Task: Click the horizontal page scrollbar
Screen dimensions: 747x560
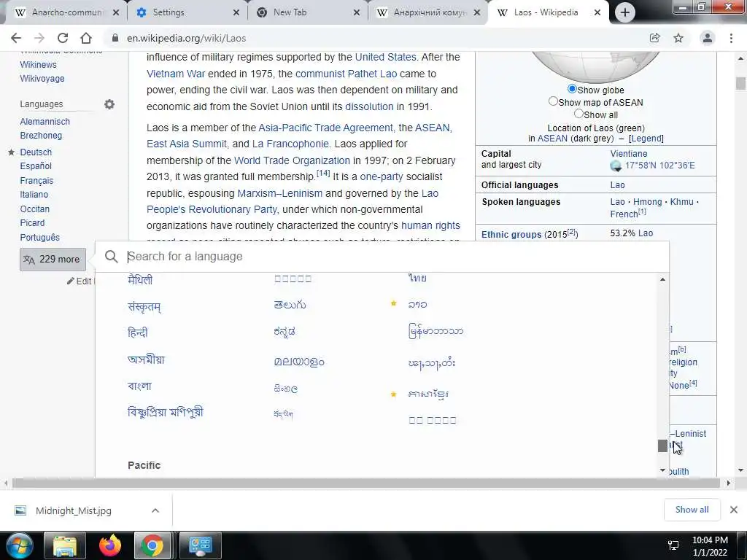Action: [x=366, y=483]
